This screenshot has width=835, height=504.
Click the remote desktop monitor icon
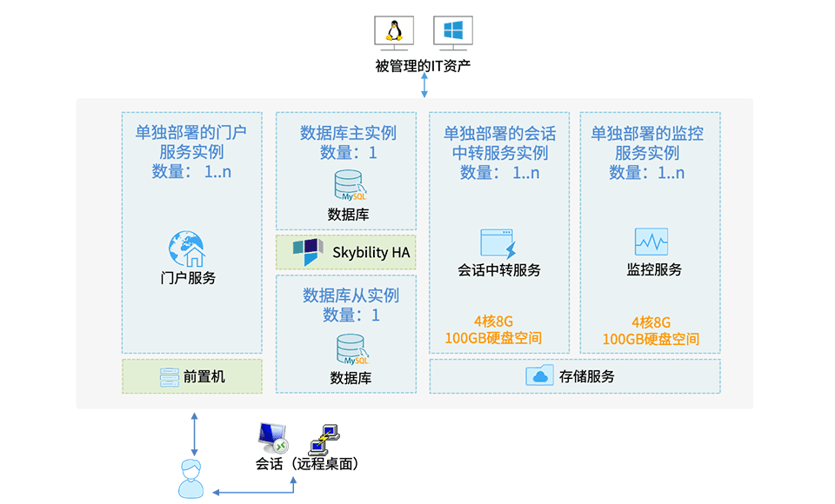[272, 439]
